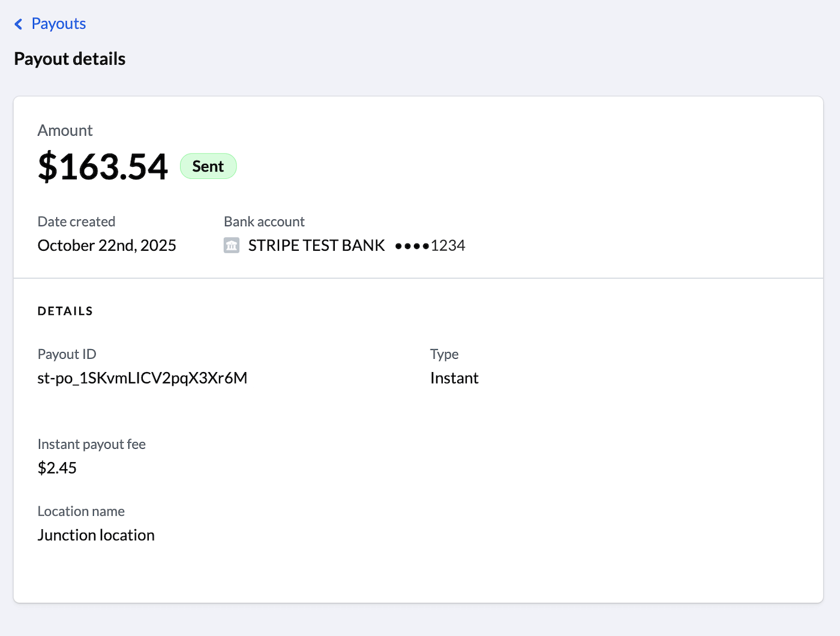Click the Payouts breadcrumb link
Screen dimensions: 840x636
(59, 23)
